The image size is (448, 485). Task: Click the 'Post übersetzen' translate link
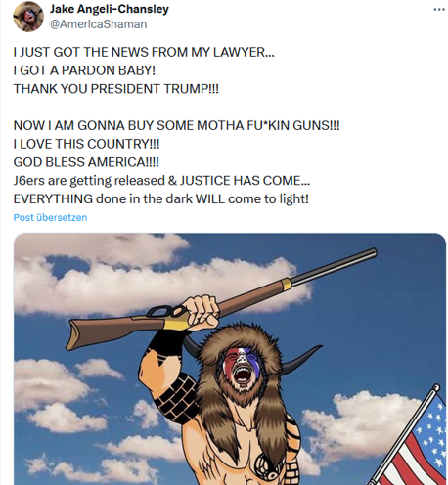click(50, 217)
